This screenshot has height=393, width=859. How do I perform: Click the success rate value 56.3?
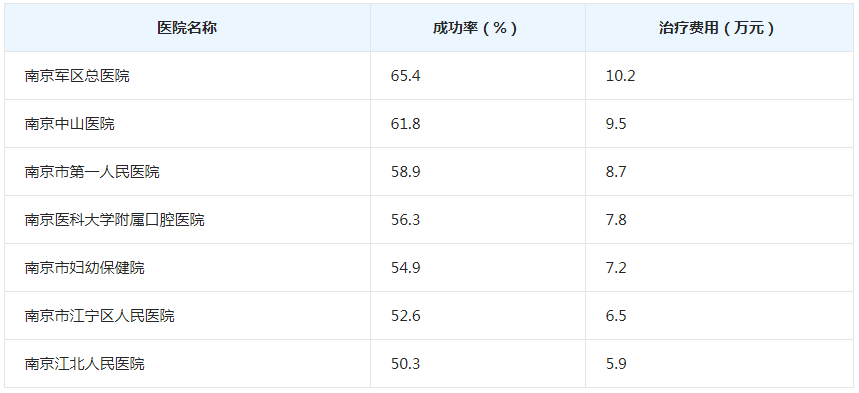point(405,220)
